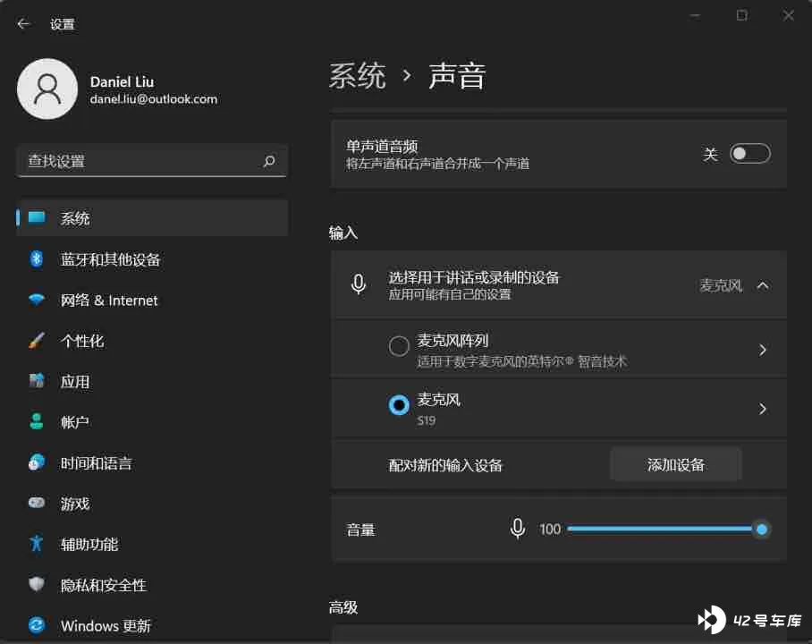Viewport: 812px width, 644px height.
Task: Click the 配对新的输入设备 label
Action: click(445, 465)
